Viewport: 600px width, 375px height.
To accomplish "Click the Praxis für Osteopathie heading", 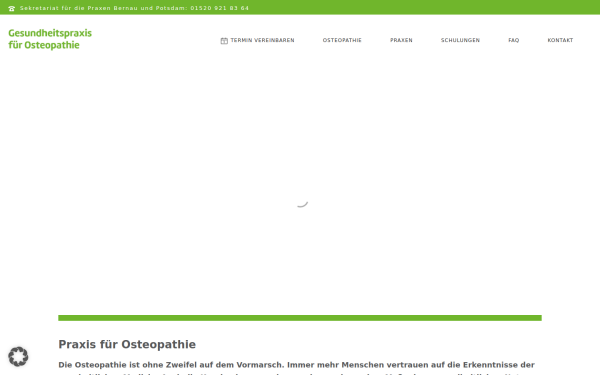I will (x=127, y=344).
